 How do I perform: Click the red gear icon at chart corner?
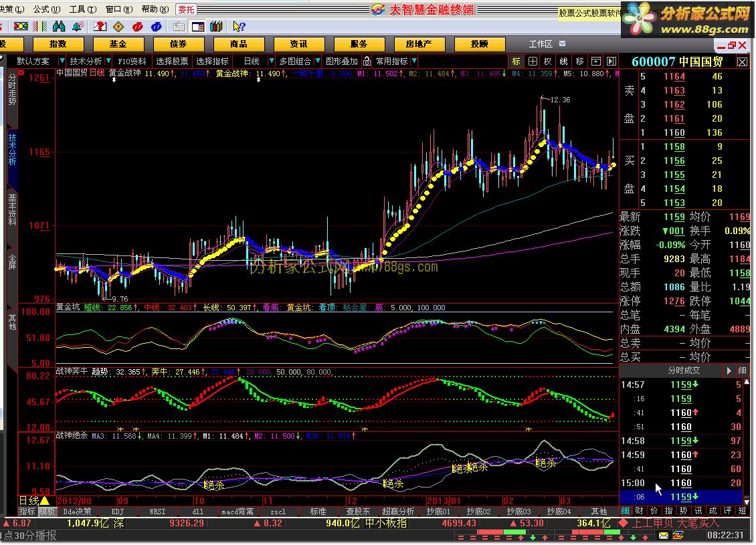(21, 74)
